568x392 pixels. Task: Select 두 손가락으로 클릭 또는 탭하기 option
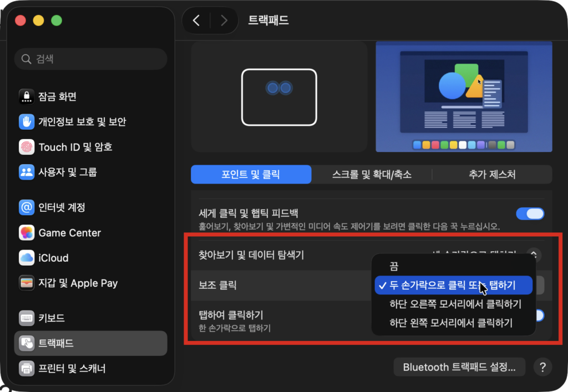tap(453, 285)
